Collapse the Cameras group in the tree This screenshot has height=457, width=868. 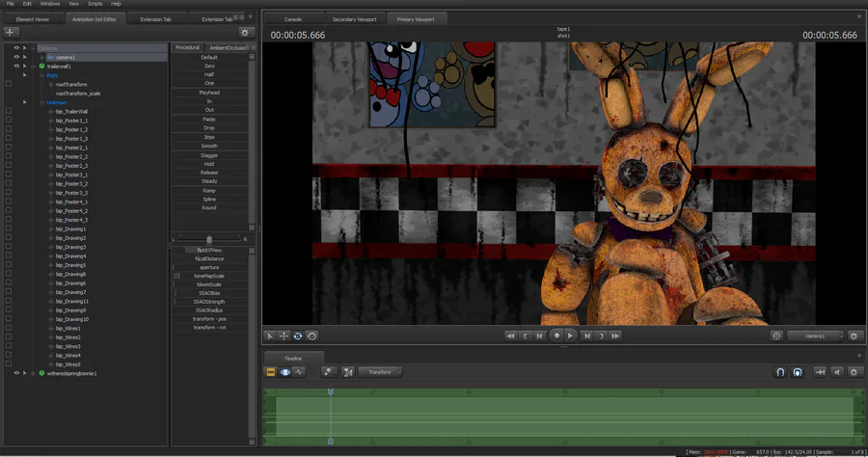click(x=33, y=48)
